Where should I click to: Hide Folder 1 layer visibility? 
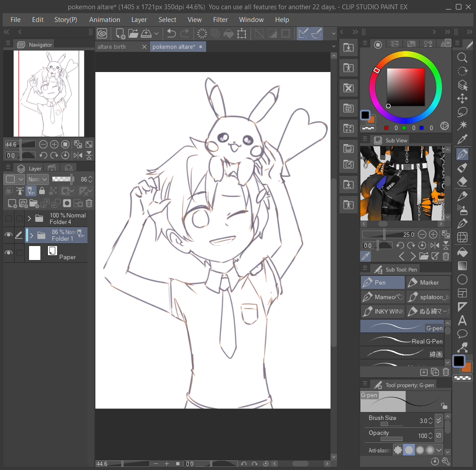[8, 235]
